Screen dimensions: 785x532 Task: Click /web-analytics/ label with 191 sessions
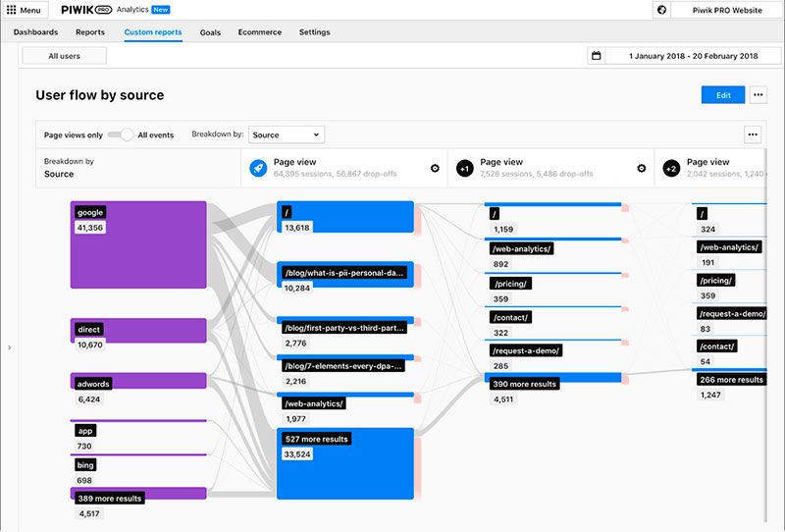click(x=729, y=247)
